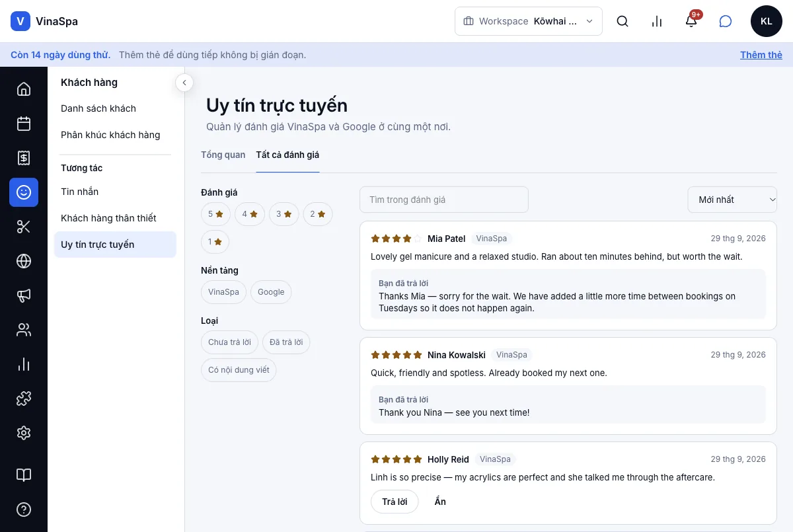Image resolution: width=793 pixels, height=532 pixels.
Task: Toggle the Google platform filter
Action: (x=271, y=292)
